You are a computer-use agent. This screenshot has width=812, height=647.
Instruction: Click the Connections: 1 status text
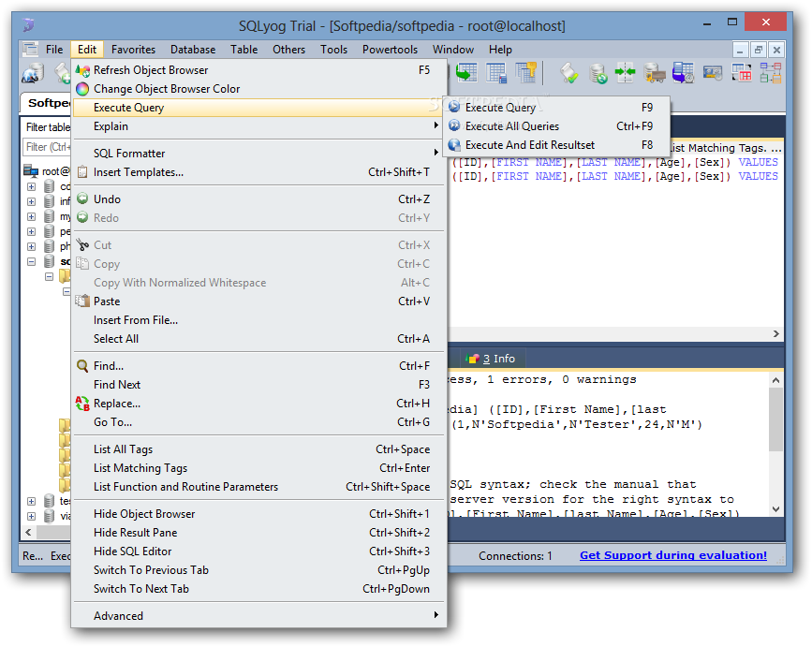(515, 556)
